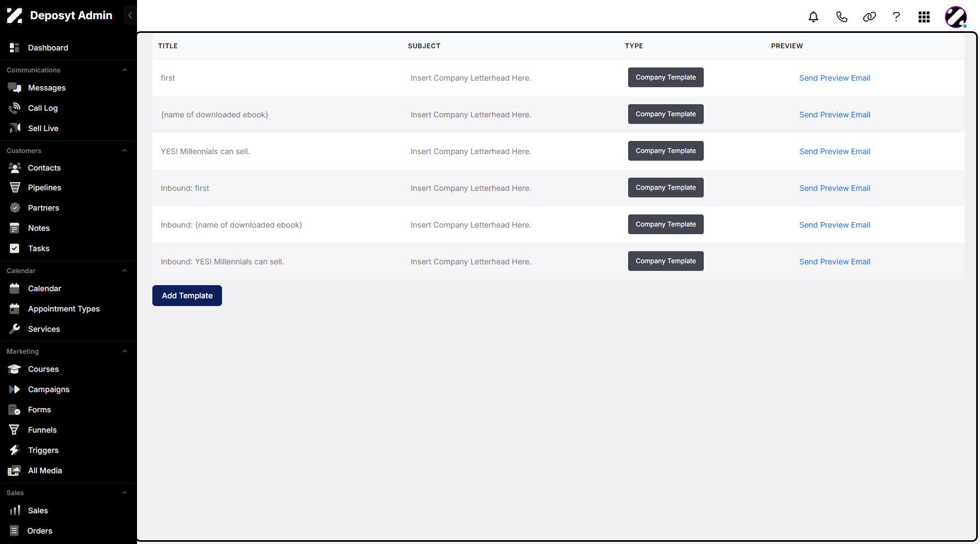Open Sell Live
The width and height of the screenshot is (980, 544).
[x=43, y=128]
